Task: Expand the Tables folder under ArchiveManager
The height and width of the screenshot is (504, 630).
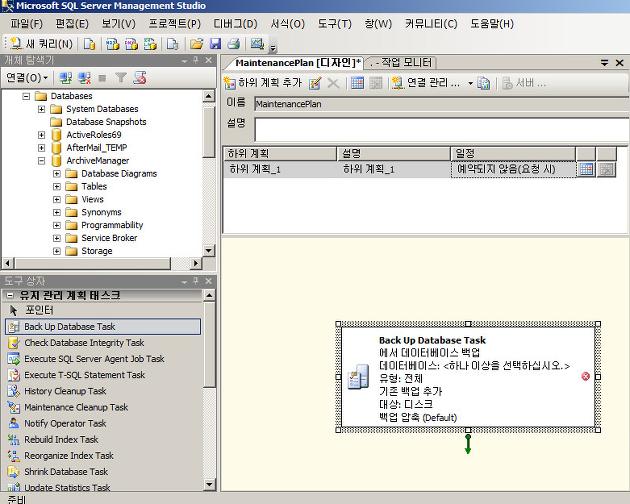Action: click(x=57, y=186)
